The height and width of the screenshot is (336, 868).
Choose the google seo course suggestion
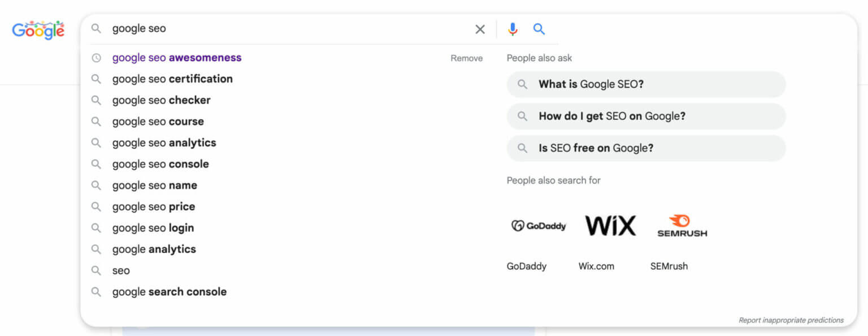coord(288,122)
